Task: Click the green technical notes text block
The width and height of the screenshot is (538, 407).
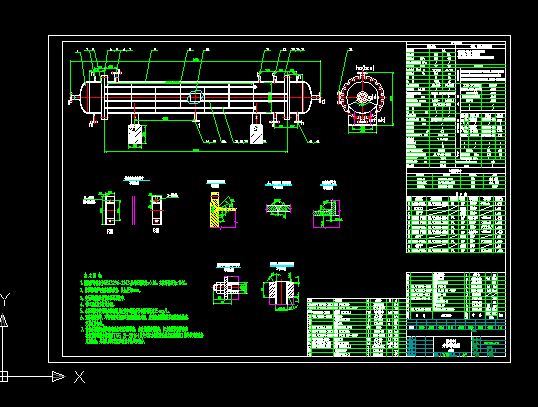Action: click(142, 308)
